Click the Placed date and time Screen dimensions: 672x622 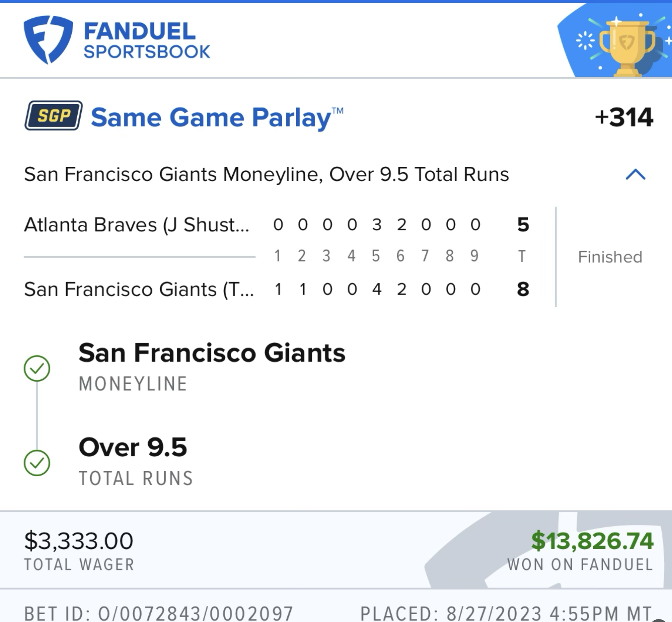pos(506,613)
